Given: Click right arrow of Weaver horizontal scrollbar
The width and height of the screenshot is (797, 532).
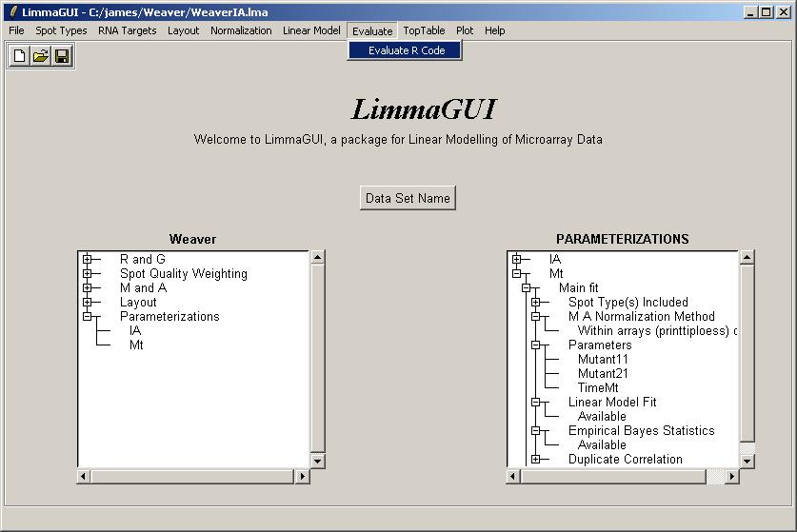Looking at the screenshot, I should pos(303,476).
